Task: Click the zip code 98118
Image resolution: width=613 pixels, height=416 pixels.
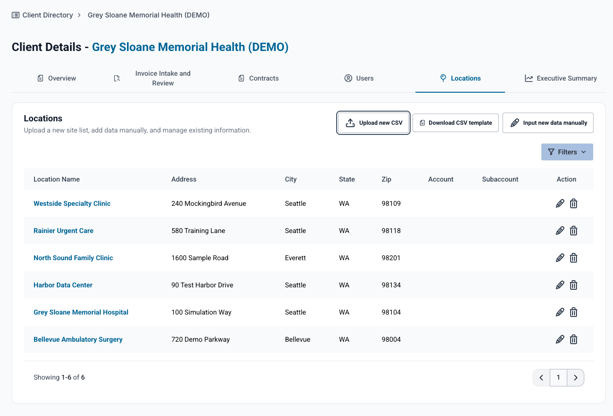Action: (391, 231)
